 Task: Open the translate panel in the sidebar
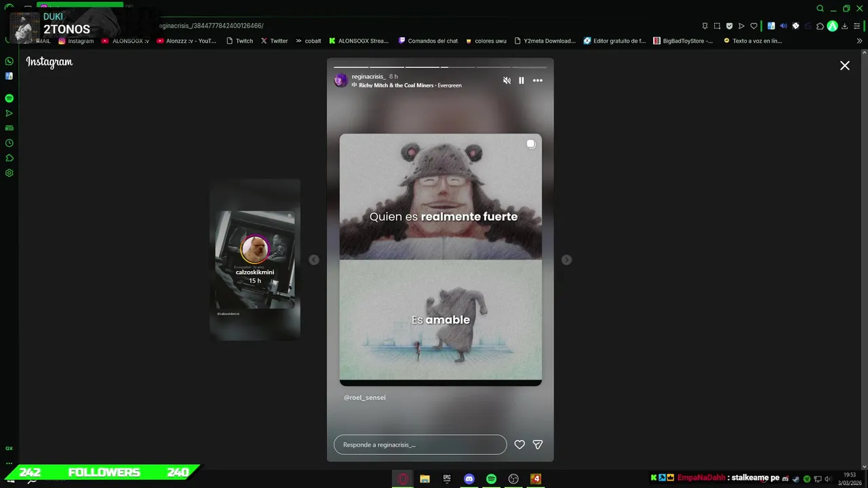pos(9,76)
